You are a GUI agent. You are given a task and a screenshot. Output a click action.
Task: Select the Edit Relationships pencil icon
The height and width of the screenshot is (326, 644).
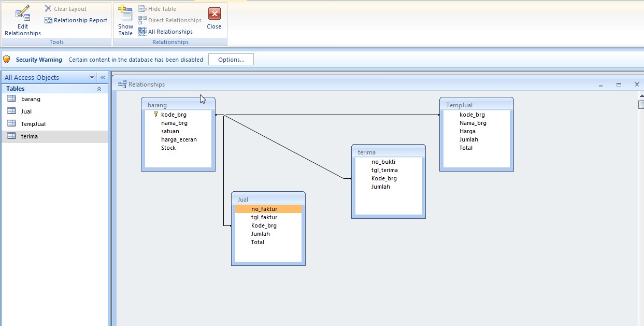[x=22, y=13]
